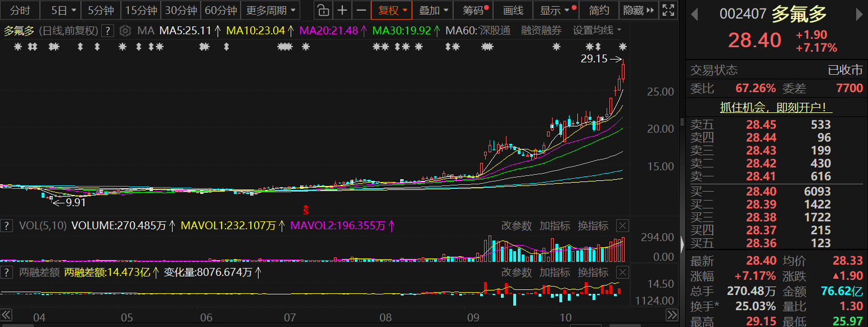Click the help icon beside 多氟多 title
Screen dimensions: 868x327
(108, 31)
